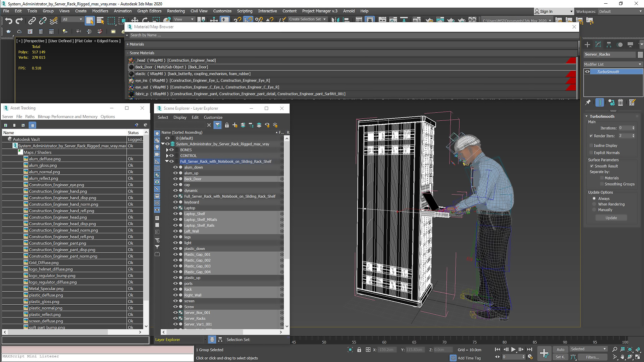The width and height of the screenshot is (644, 362).
Task: Click the Mirror tool icon
Action: point(335,20)
